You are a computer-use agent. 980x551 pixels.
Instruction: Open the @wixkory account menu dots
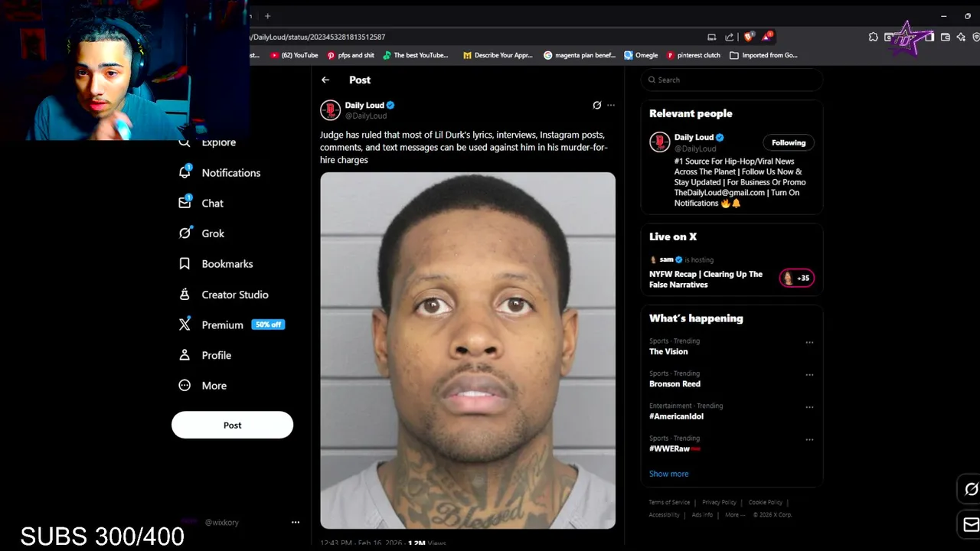(x=296, y=522)
